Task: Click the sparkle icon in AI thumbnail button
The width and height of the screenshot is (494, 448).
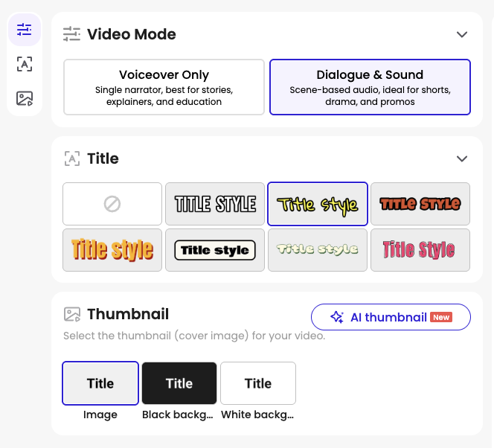Action: [337, 317]
